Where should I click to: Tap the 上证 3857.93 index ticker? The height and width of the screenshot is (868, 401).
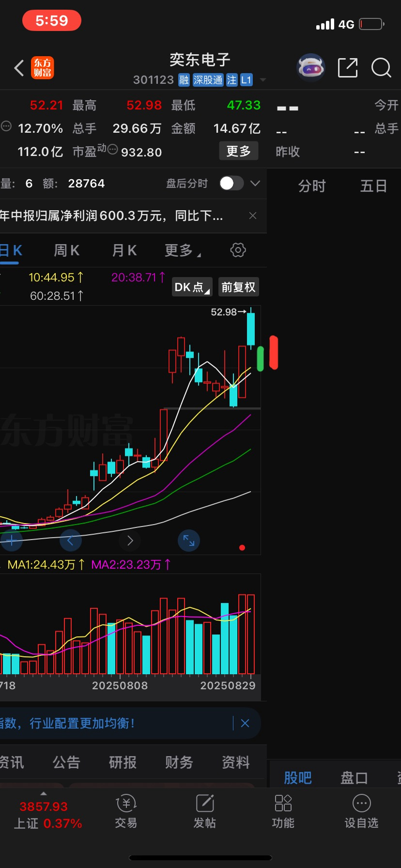coord(47,815)
